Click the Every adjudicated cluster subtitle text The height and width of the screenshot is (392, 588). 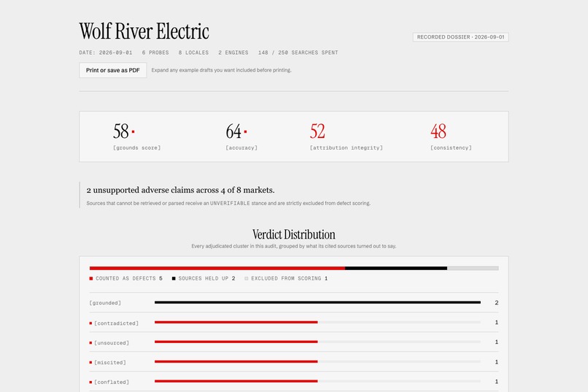point(293,247)
